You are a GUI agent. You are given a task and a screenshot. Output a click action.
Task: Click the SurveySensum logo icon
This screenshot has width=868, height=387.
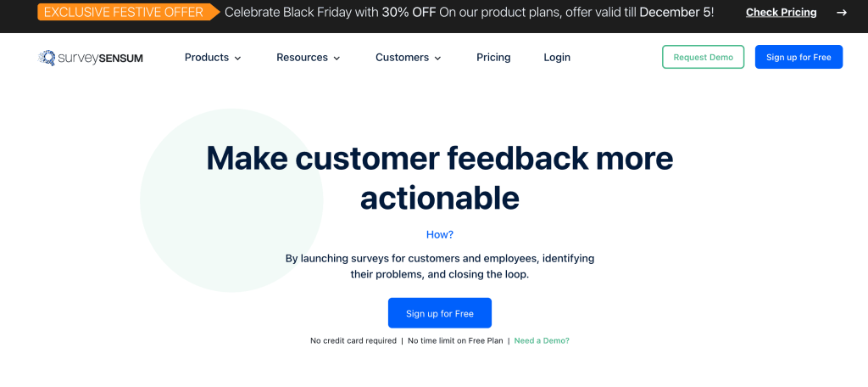click(47, 58)
